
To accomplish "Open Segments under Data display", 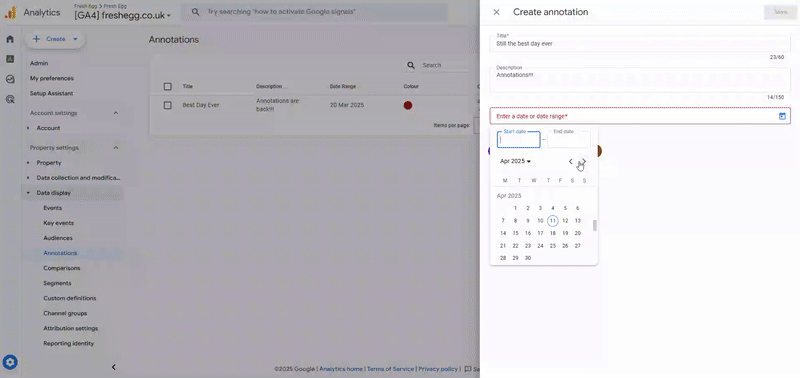I will [x=57, y=283].
